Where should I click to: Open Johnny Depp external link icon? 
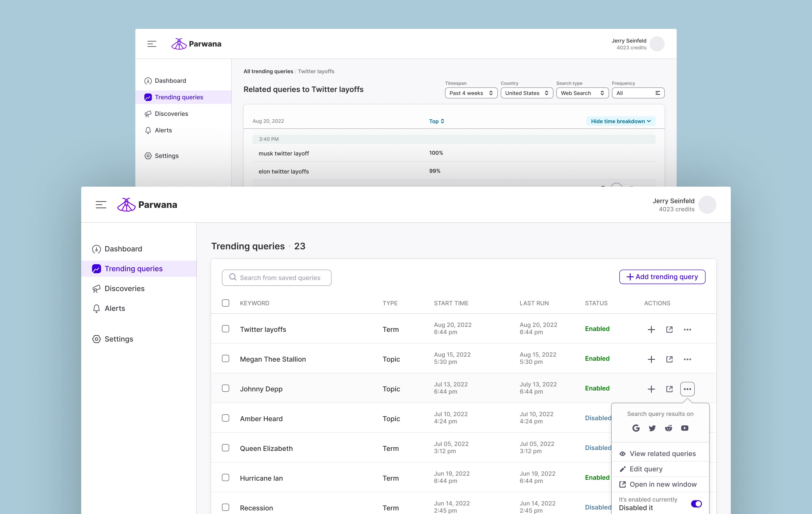click(x=669, y=389)
